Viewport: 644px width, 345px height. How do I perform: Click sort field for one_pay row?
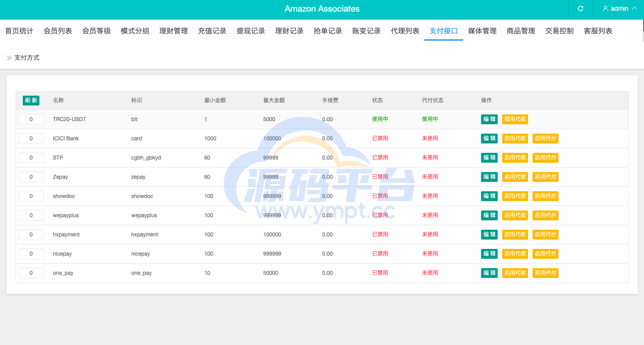click(x=31, y=273)
